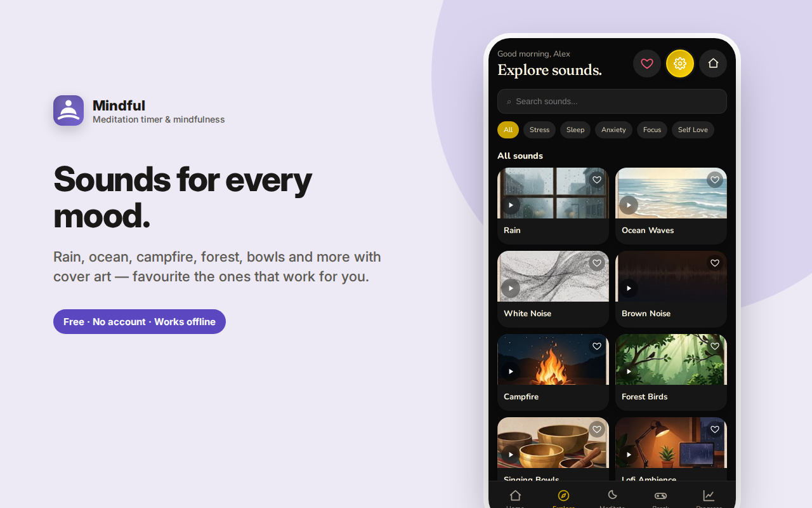Play the Forest Birds sound

629,371
